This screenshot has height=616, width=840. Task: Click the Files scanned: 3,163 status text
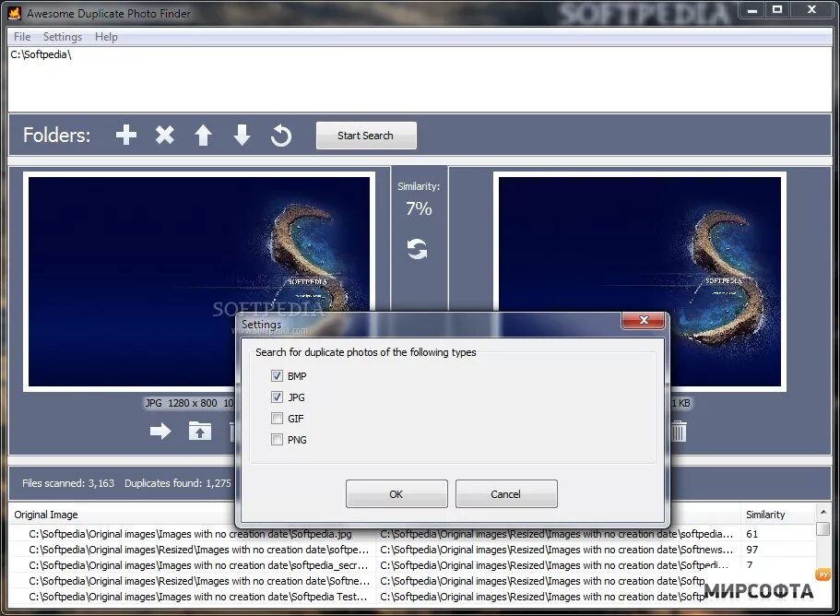point(68,483)
